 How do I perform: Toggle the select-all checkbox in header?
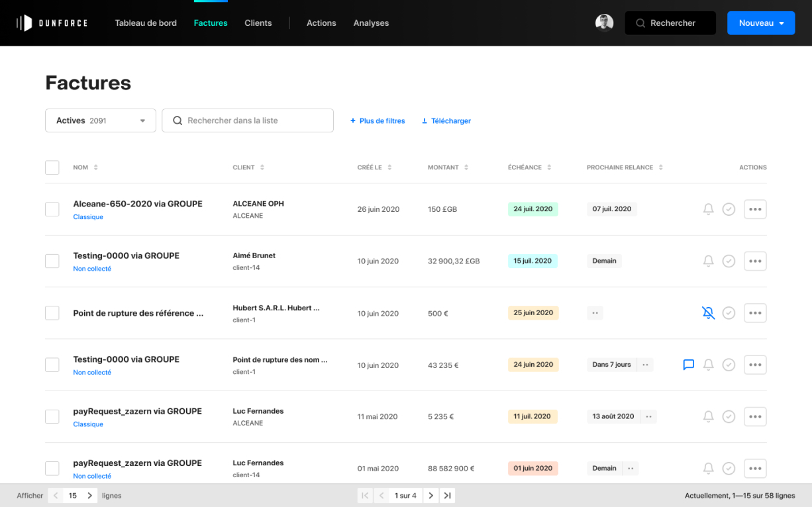pyautogui.click(x=52, y=167)
